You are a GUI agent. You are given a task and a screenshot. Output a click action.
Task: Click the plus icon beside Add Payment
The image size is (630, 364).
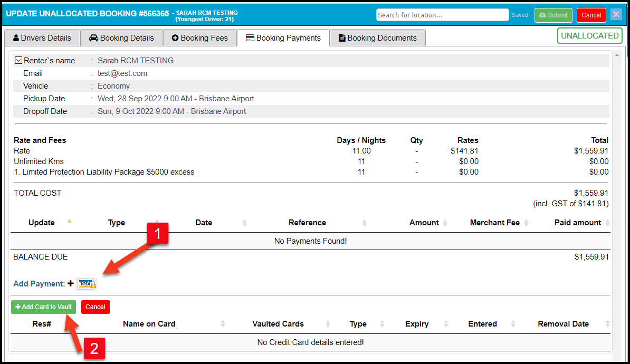coord(71,284)
